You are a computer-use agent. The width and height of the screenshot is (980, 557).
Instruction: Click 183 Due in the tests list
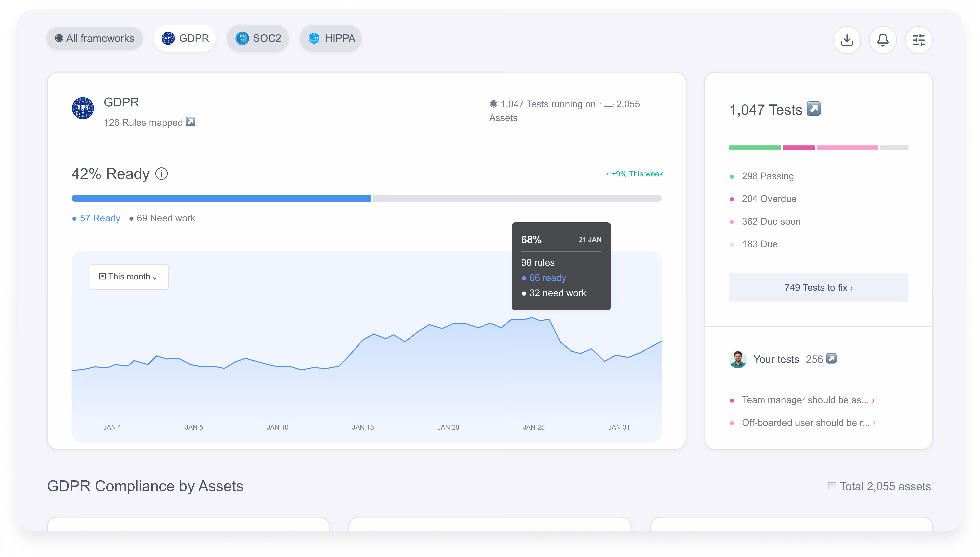point(754,244)
